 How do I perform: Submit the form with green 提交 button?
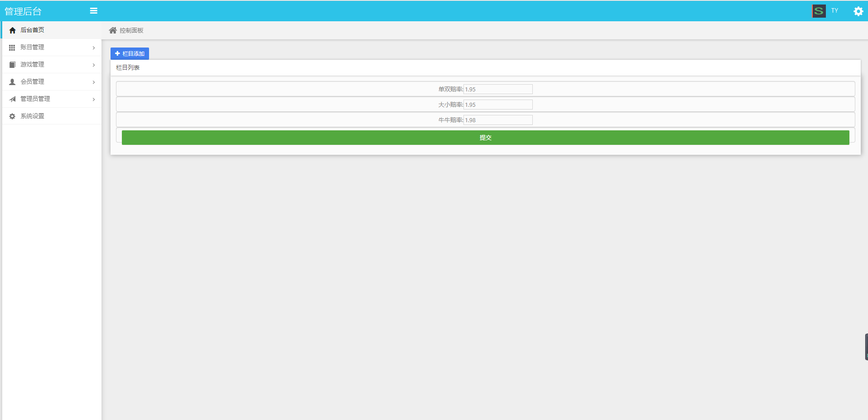485,138
